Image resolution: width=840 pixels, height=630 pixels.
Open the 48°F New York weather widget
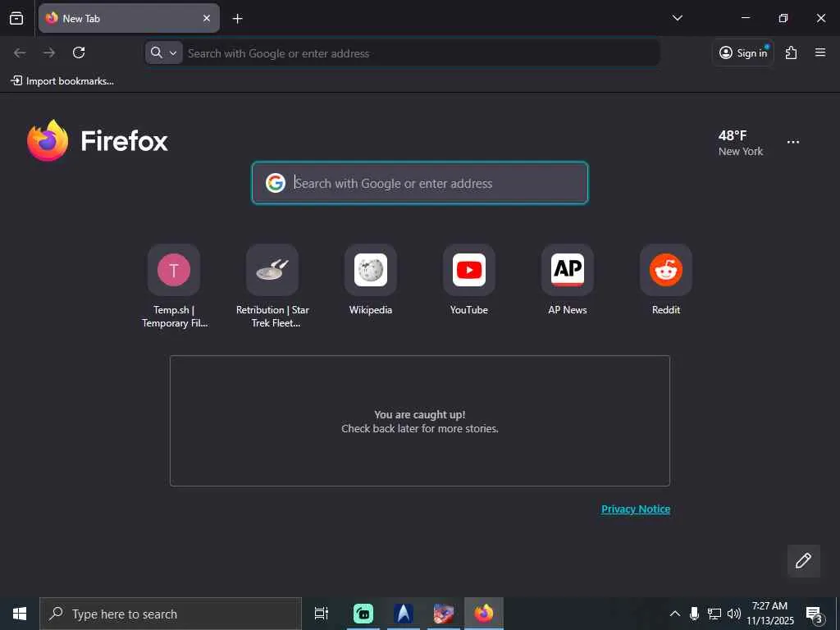pos(741,143)
